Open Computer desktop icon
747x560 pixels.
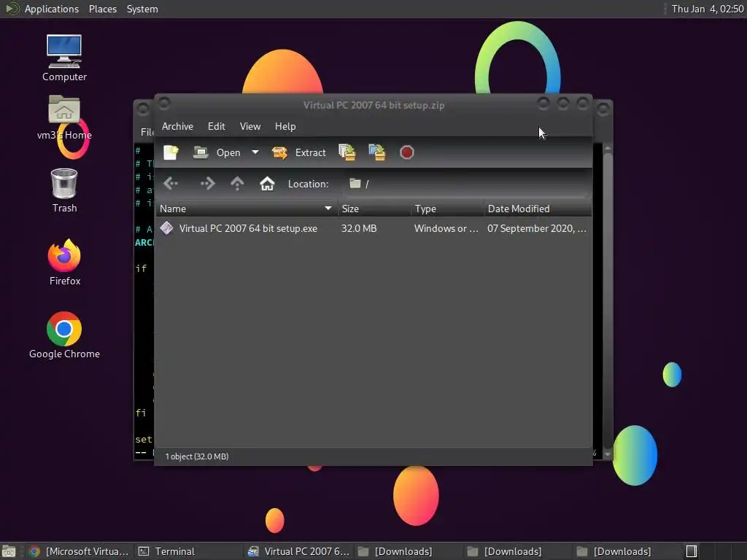pyautogui.click(x=64, y=58)
